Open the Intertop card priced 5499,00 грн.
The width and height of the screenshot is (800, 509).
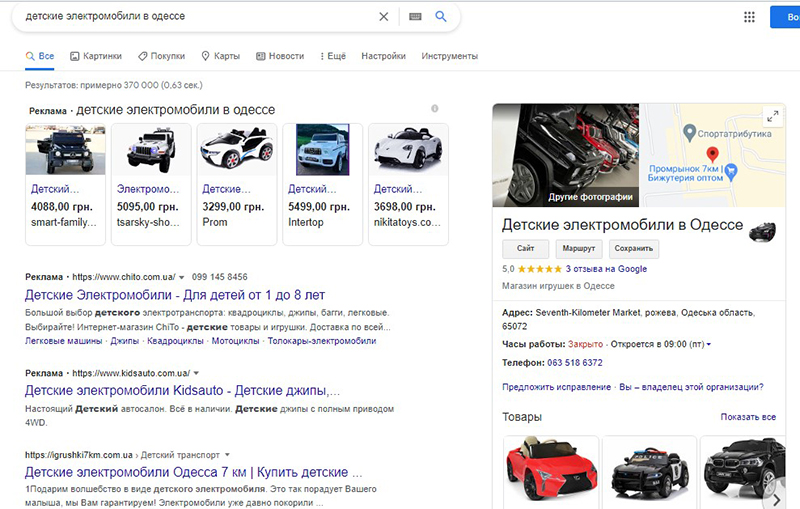pos(322,184)
